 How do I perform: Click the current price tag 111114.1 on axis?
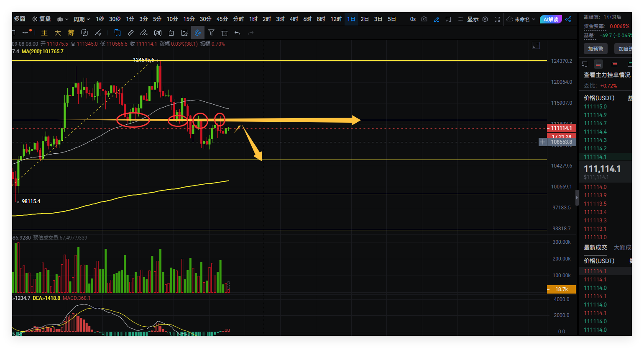click(562, 128)
